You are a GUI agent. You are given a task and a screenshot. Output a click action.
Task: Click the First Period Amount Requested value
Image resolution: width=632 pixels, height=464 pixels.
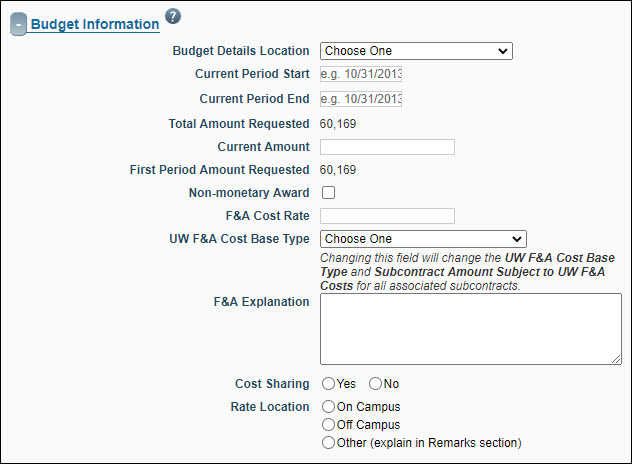338,170
